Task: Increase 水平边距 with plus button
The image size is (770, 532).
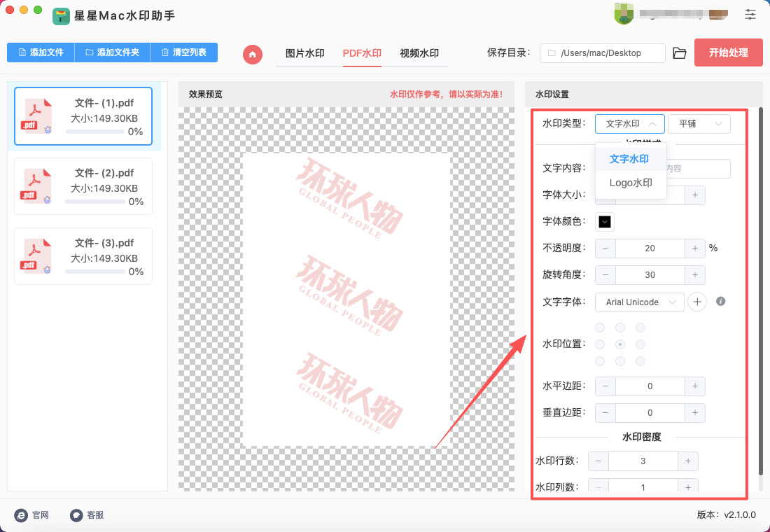Action: 695,386
